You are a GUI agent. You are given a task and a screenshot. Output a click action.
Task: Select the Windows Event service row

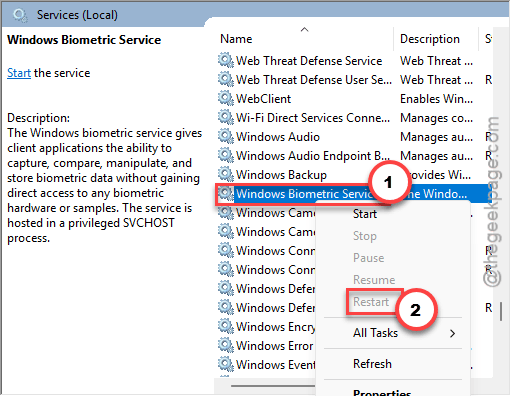pos(266,365)
